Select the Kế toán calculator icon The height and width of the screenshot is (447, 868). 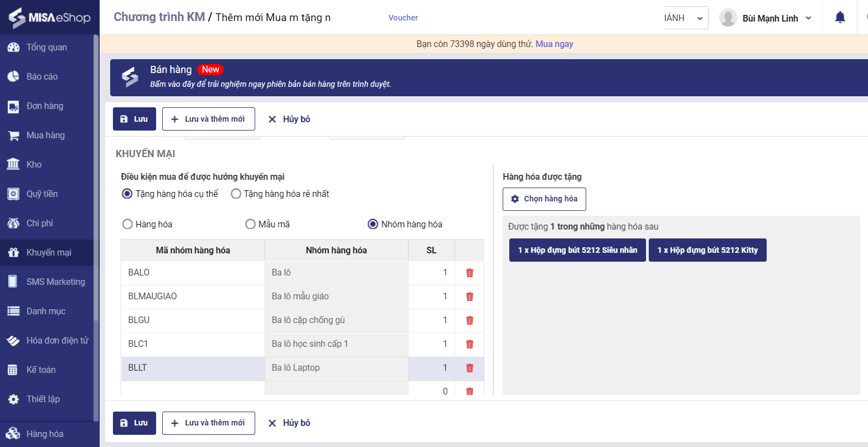[13, 370]
